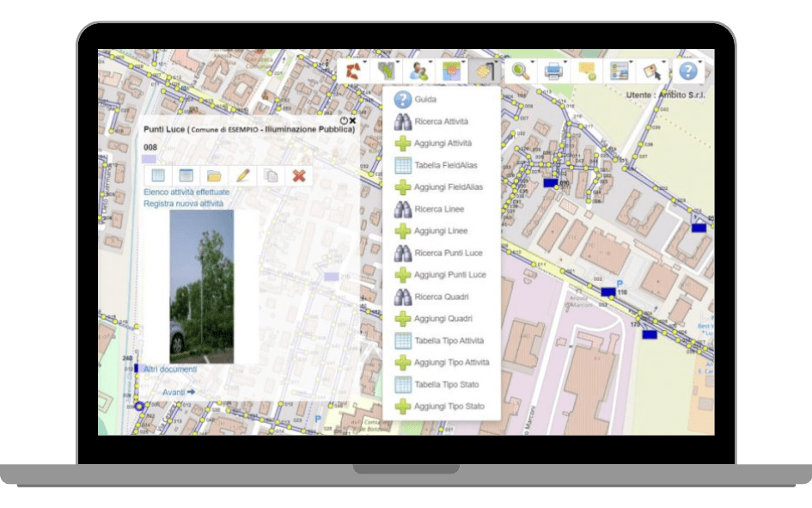The image size is (812, 508).
Task: Click Registra nuova attività link
Action: (x=183, y=204)
